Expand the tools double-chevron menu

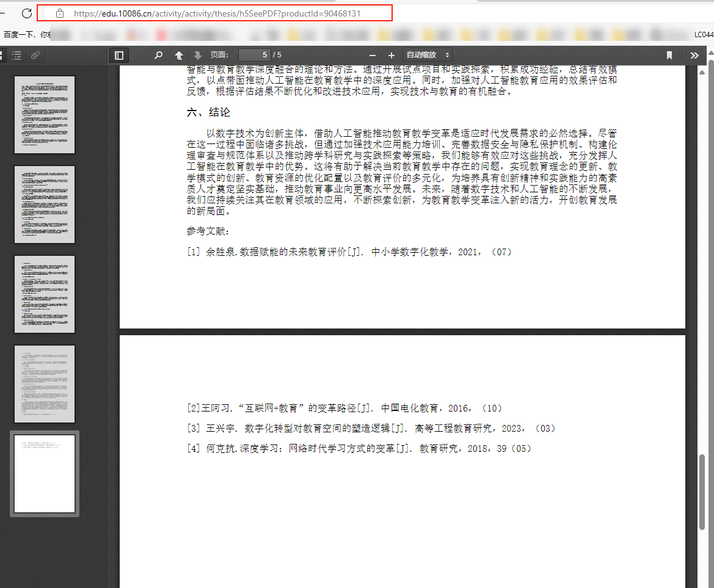point(694,56)
